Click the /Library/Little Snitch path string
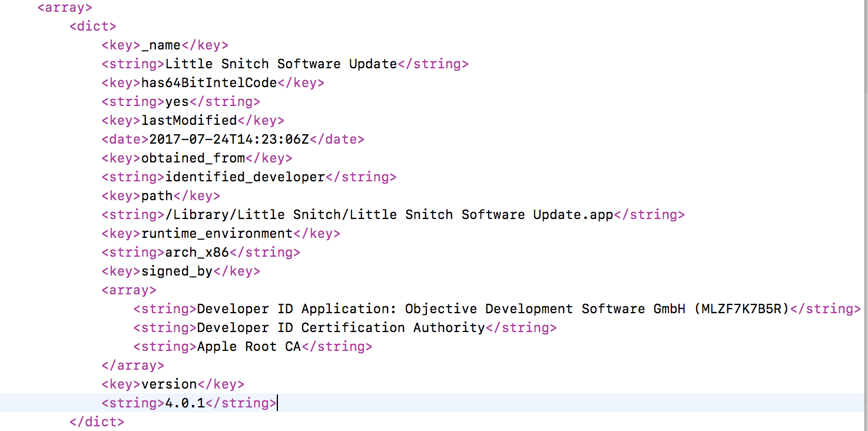Screen dimensions: 868x431 point(389,215)
